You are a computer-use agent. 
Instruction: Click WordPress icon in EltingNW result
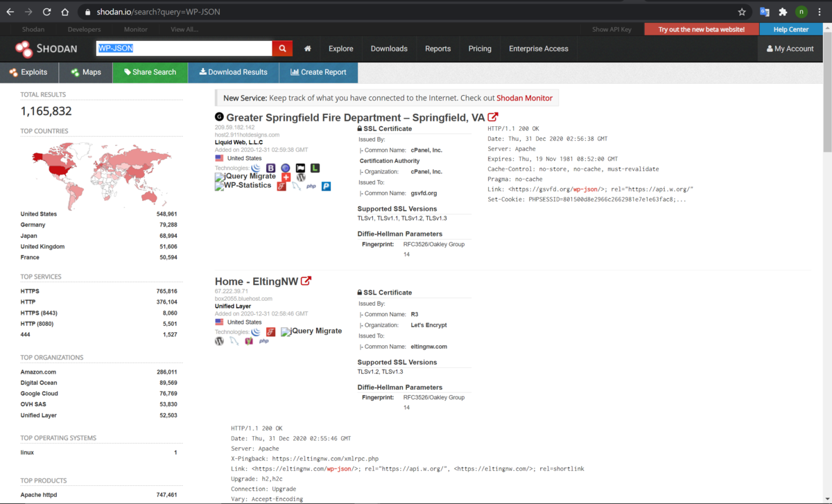[x=219, y=341]
